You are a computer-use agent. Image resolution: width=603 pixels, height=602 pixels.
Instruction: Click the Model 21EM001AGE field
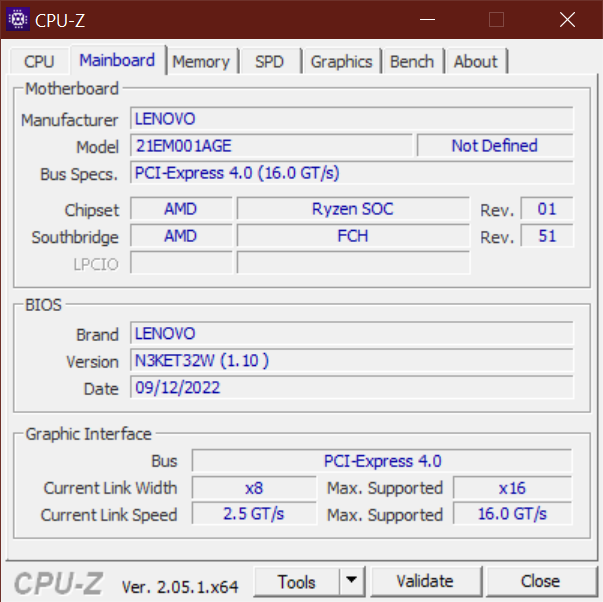pos(271,146)
